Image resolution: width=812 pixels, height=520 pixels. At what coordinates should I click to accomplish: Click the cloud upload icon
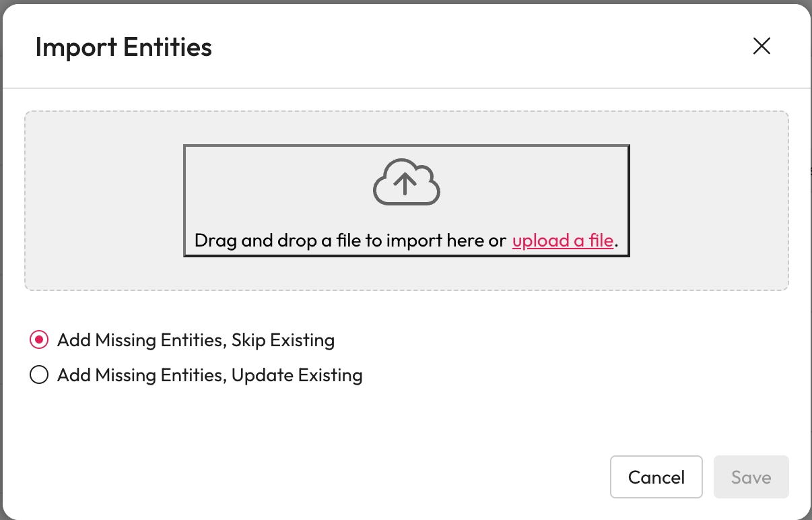click(x=406, y=182)
